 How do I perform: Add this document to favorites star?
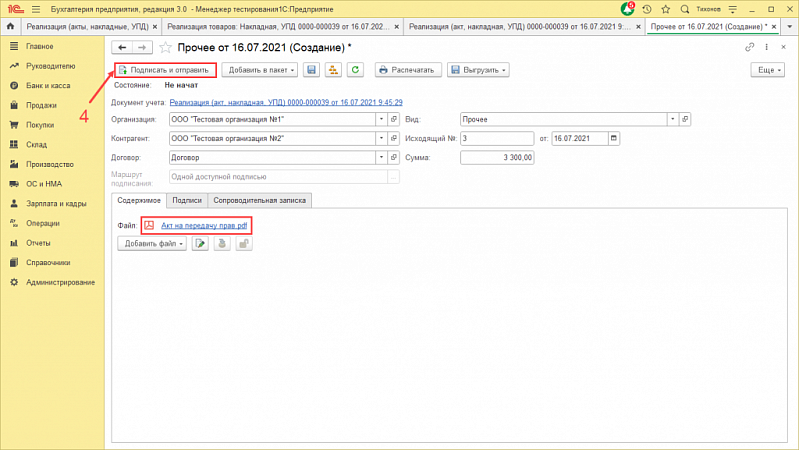pos(165,48)
